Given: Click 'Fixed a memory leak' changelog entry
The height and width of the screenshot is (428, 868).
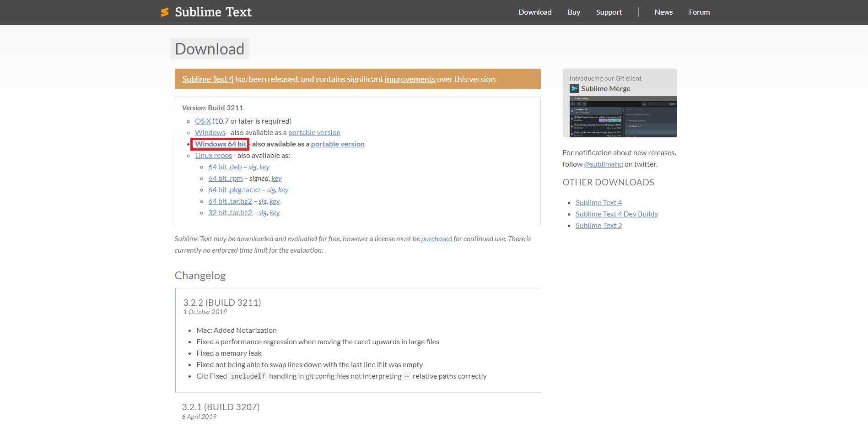Looking at the screenshot, I should point(229,353).
